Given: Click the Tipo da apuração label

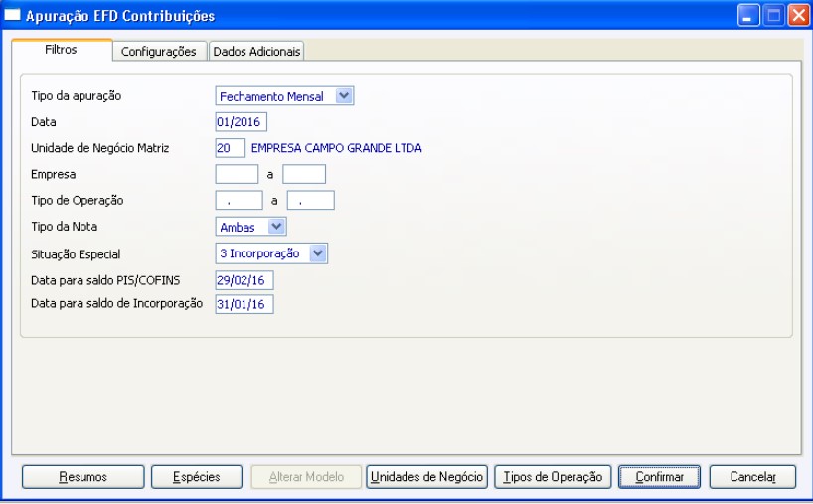Looking at the screenshot, I should pyautogui.click(x=77, y=96).
